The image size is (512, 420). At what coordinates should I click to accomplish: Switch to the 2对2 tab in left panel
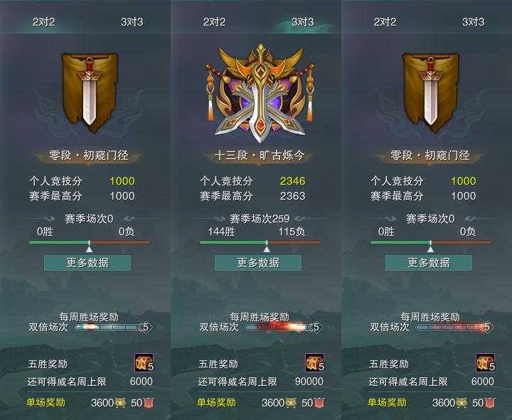tap(44, 22)
